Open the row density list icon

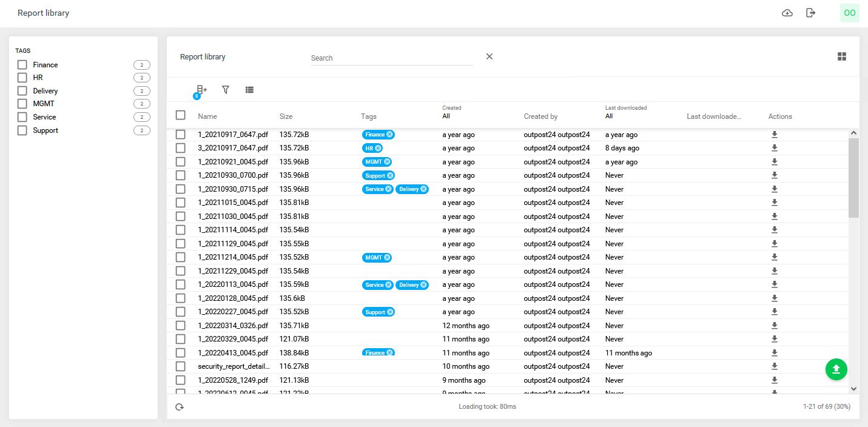[x=249, y=89]
